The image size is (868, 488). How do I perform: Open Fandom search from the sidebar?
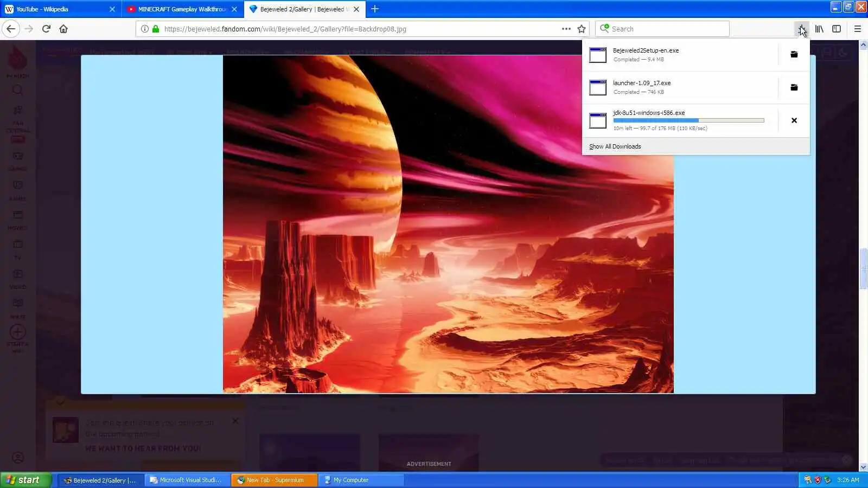[x=18, y=90]
